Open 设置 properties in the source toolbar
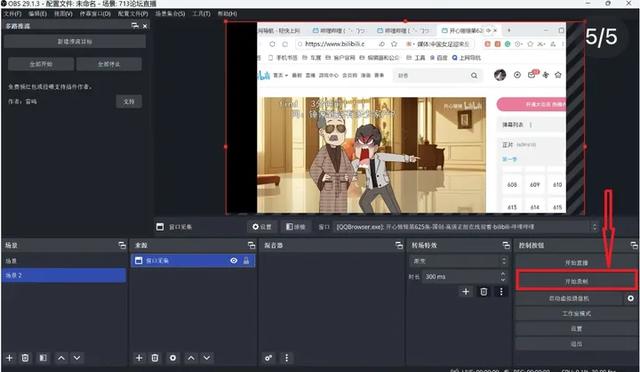The image size is (640, 372). click(262, 227)
